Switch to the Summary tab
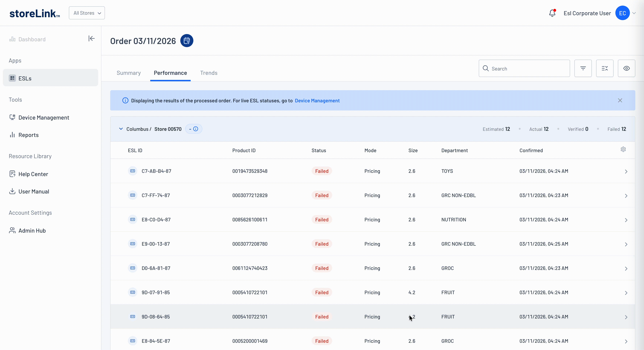 (128, 73)
